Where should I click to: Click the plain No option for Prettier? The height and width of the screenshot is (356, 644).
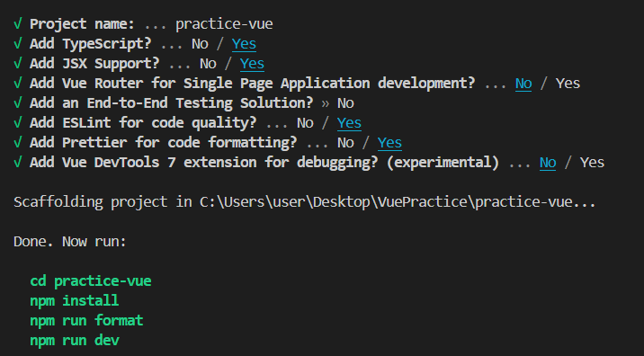click(345, 142)
